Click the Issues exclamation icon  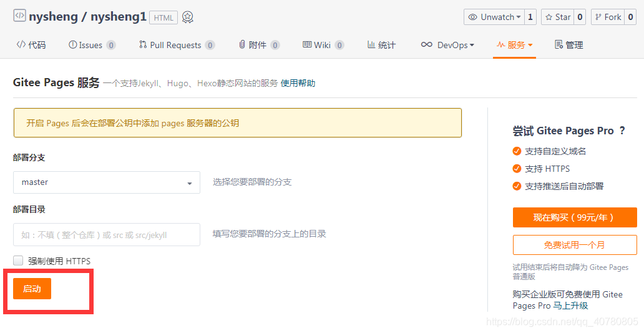point(72,44)
